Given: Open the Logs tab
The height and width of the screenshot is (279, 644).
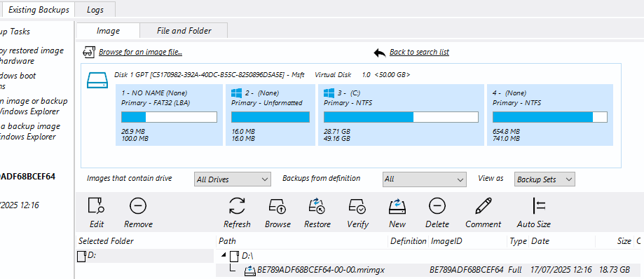Looking at the screenshot, I should click(x=95, y=9).
